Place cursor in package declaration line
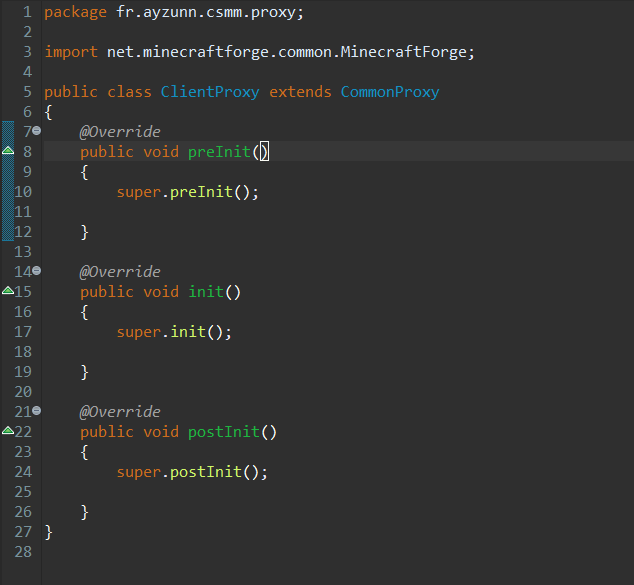The height and width of the screenshot is (585, 634). pos(180,11)
